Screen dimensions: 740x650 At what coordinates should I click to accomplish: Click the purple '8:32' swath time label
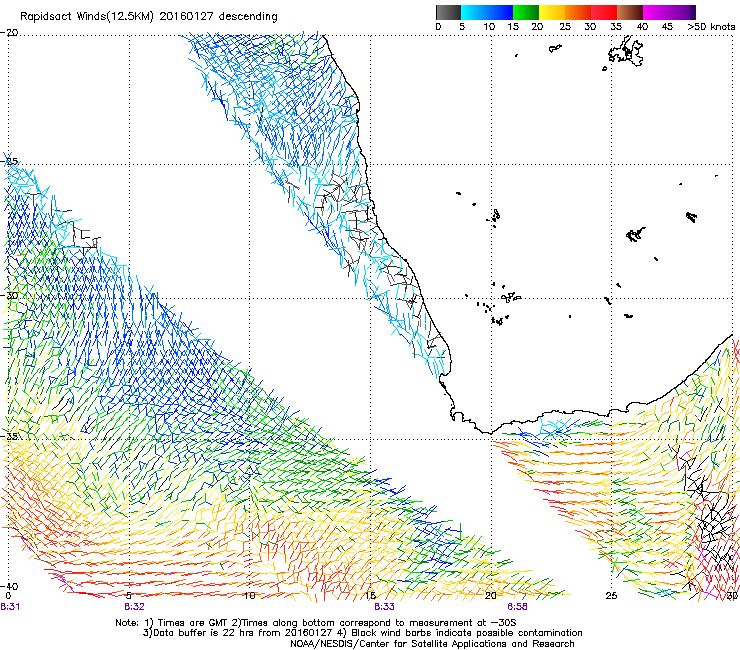tap(135, 607)
